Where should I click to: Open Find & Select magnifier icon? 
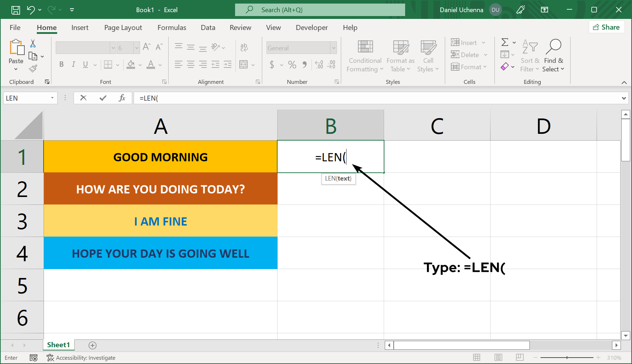(x=553, y=46)
